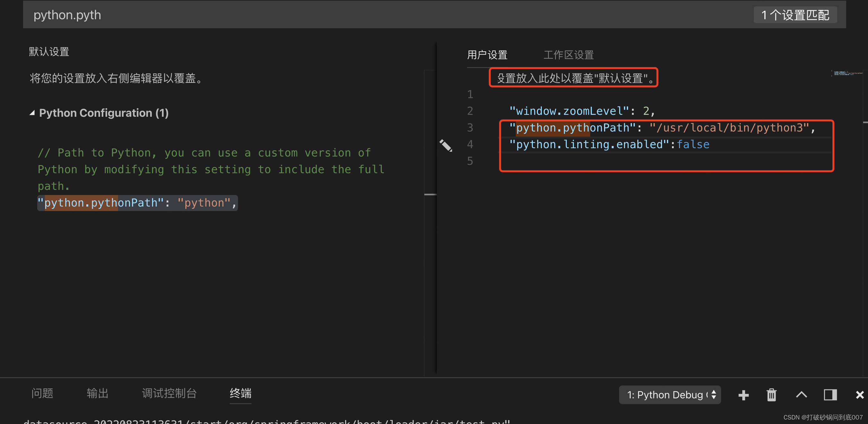Image resolution: width=868 pixels, height=424 pixels.
Task: Click line number 5 in the editor gutter
Action: [x=470, y=161]
